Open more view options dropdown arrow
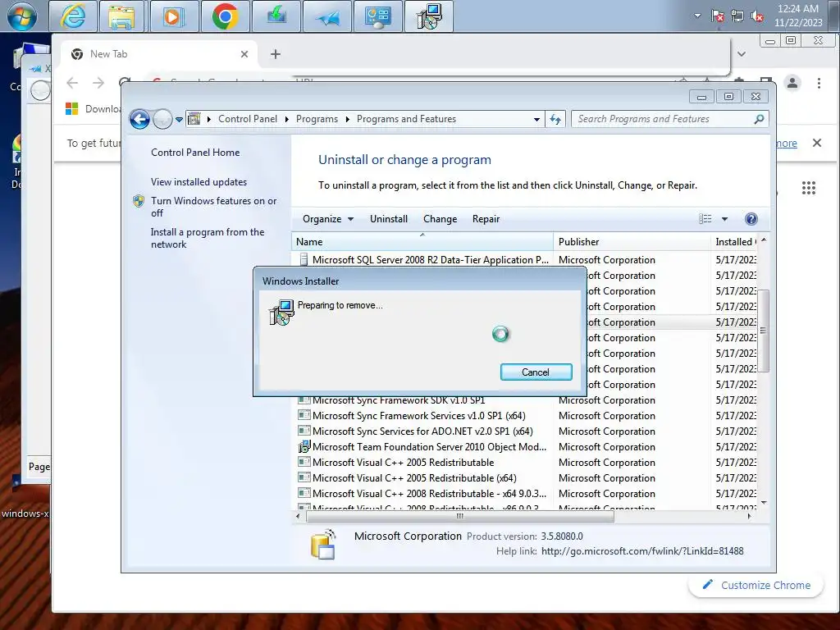 [724, 218]
